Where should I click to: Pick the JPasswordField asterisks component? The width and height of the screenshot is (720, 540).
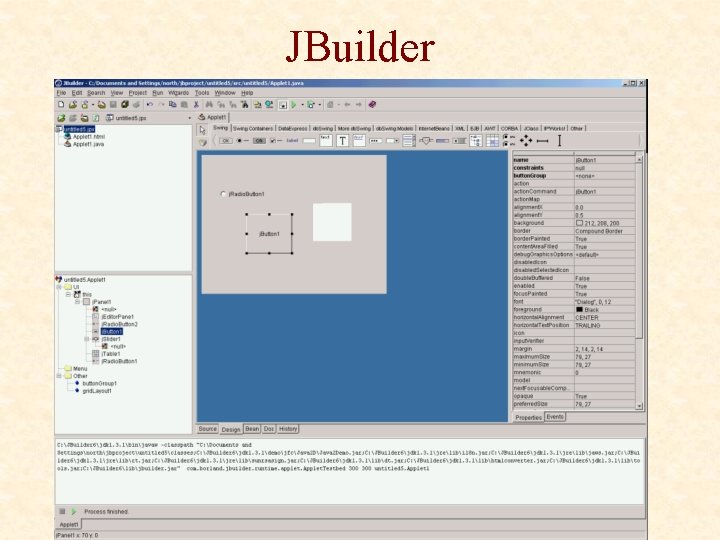tap(376, 141)
